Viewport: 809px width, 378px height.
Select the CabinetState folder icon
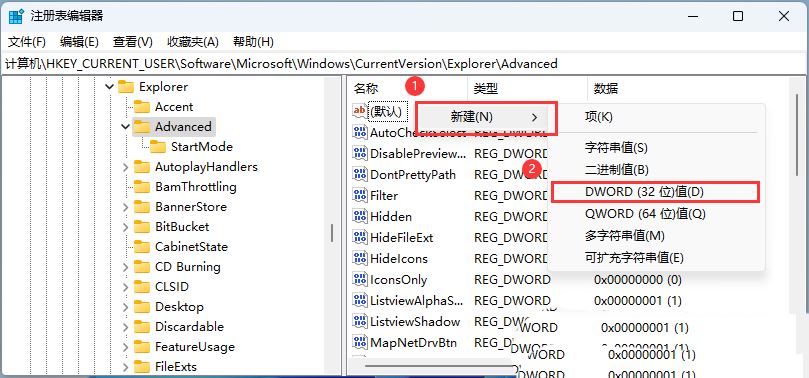click(141, 247)
